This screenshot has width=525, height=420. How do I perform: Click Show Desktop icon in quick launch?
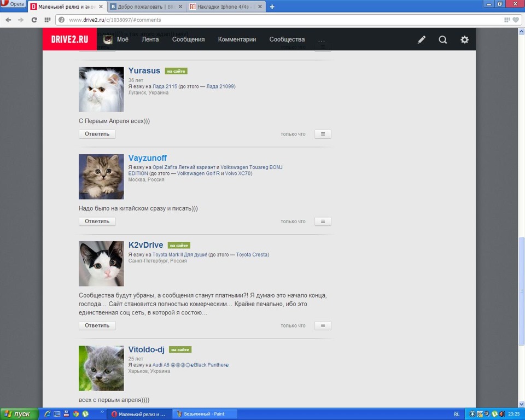click(57, 414)
